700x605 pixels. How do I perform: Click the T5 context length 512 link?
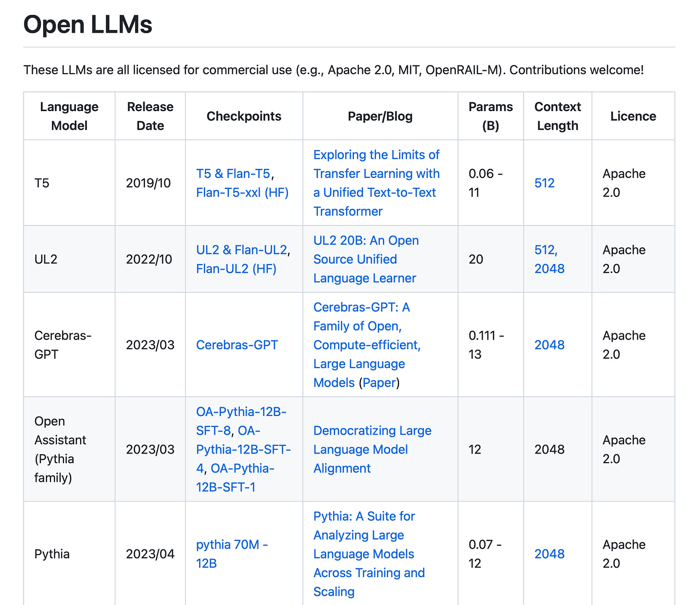click(545, 183)
